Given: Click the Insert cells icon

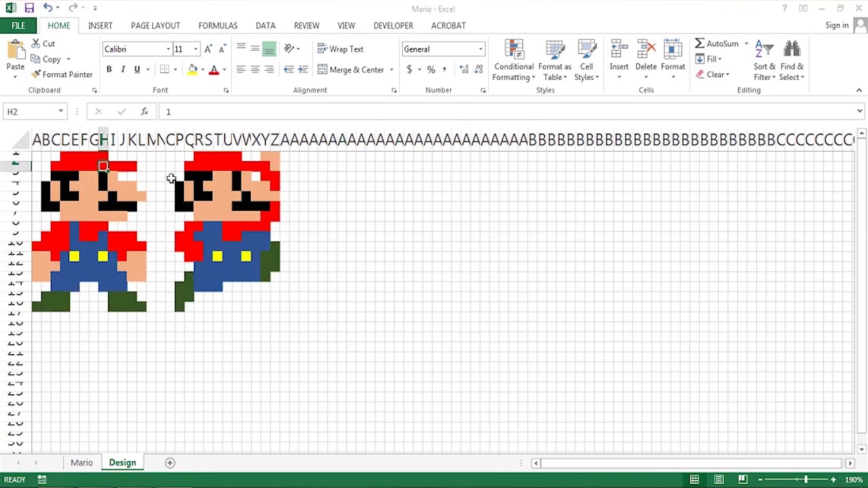Looking at the screenshot, I should [x=618, y=50].
